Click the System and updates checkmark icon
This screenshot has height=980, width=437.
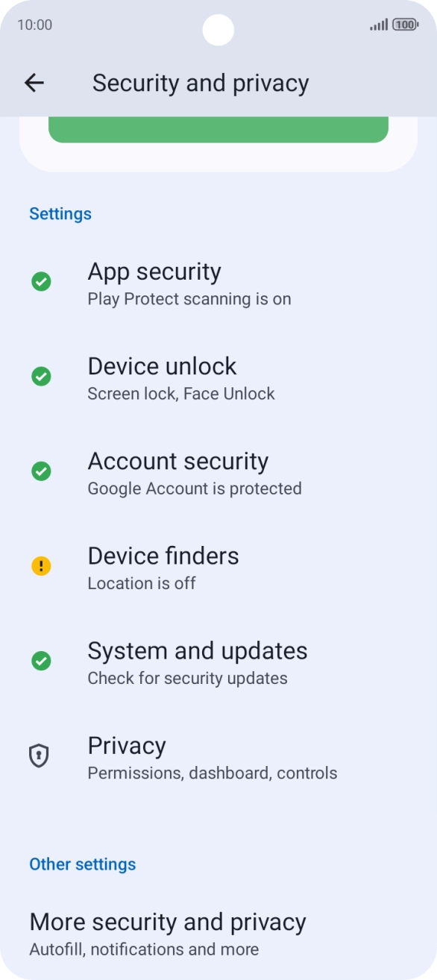pos(41,661)
